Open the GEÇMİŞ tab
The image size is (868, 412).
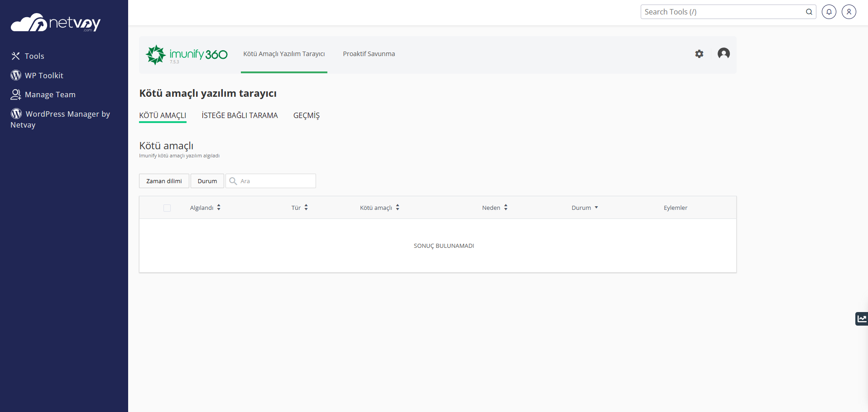[x=306, y=115]
